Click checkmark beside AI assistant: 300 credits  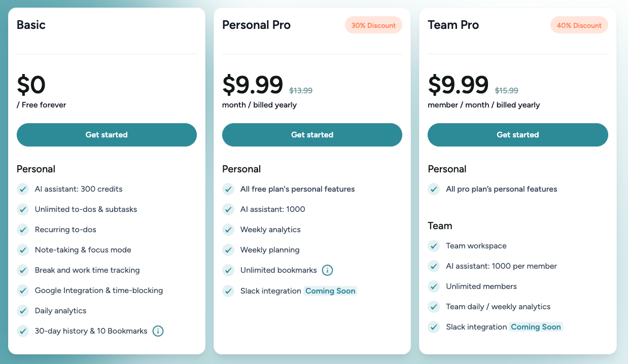23,189
